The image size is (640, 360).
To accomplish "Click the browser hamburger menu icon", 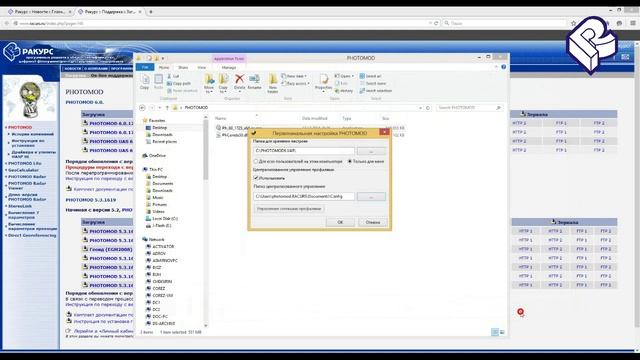I will click(633, 23).
